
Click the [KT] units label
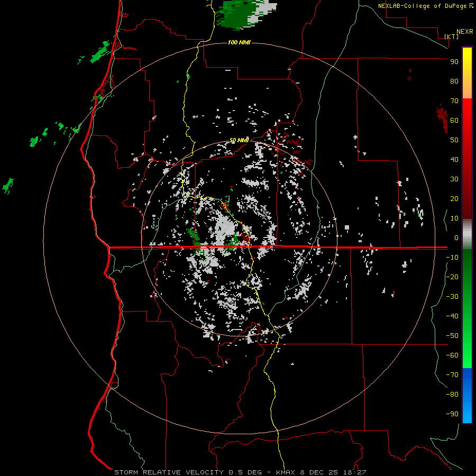(451, 36)
